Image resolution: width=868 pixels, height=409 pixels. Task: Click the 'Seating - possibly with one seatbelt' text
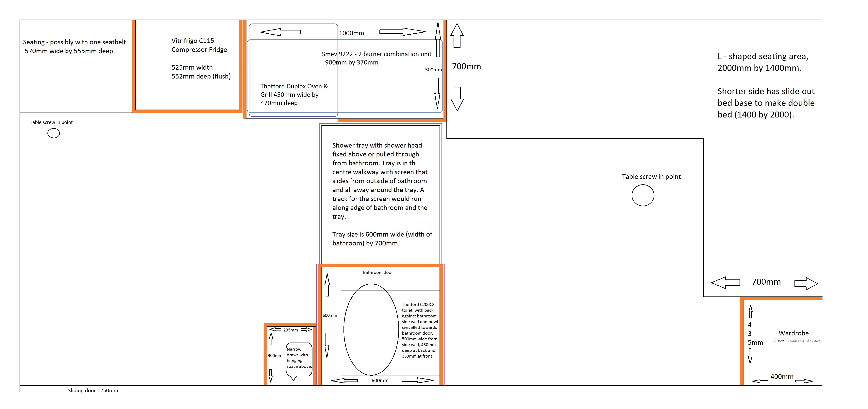pyautogui.click(x=75, y=42)
